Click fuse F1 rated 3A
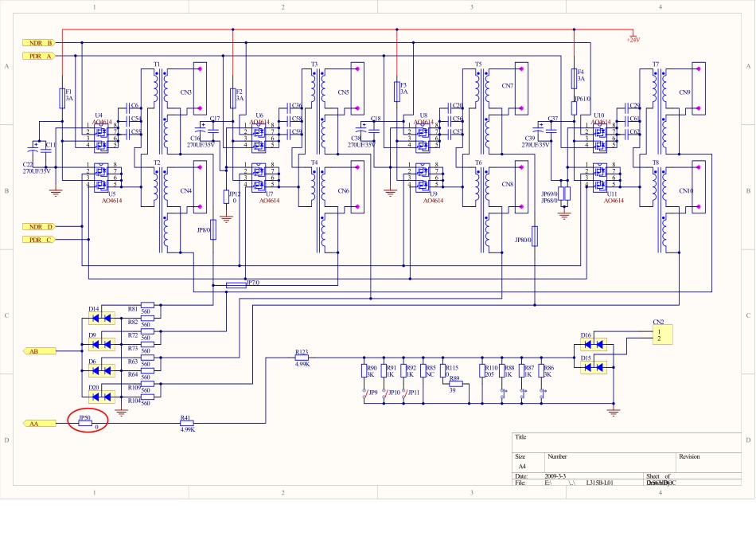 pos(62,97)
